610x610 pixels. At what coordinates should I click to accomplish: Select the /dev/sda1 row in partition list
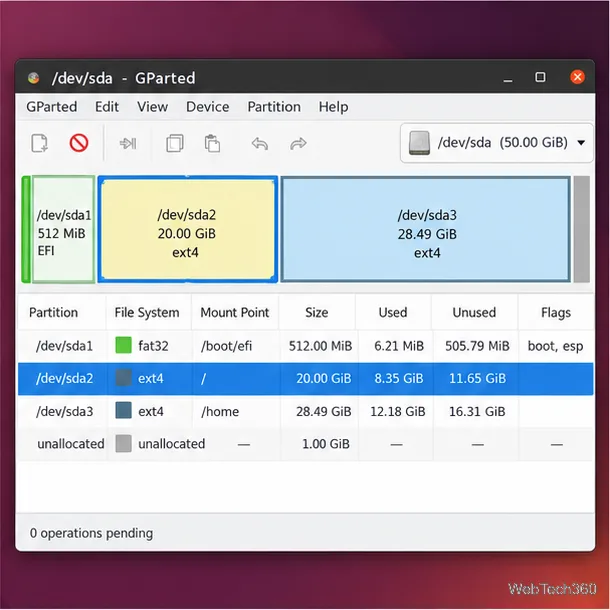coord(305,346)
